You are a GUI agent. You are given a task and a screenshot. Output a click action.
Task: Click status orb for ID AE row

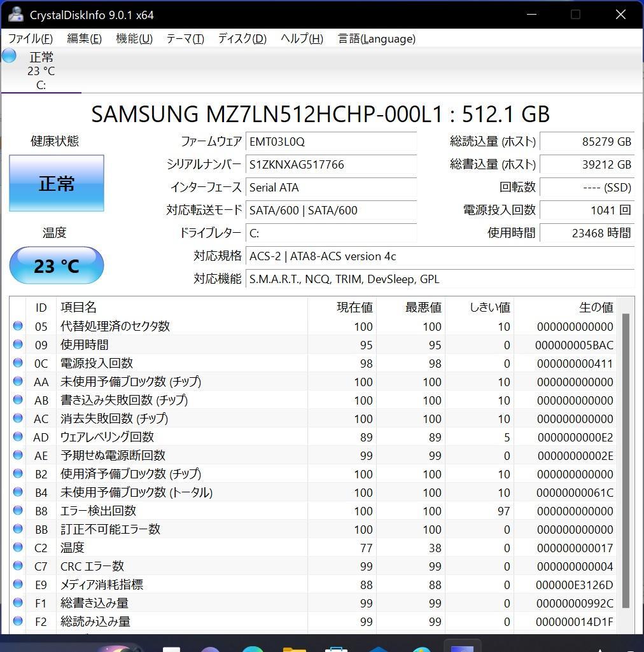[x=17, y=455]
